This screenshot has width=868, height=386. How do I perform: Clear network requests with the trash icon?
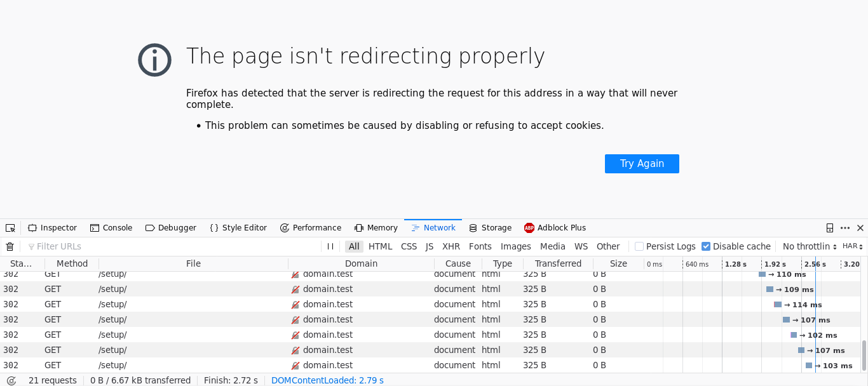tap(10, 246)
